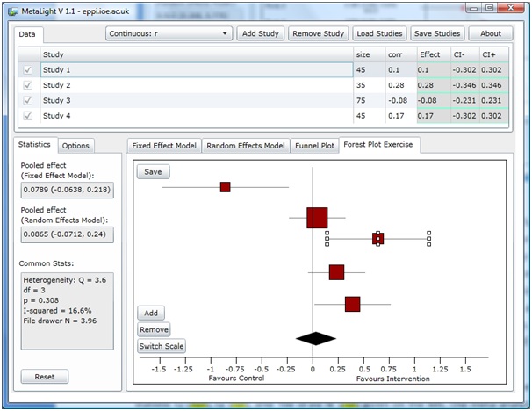Click the MetaLight app icon in title bar
The height and width of the screenshot is (411, 532).
coord(11,8)
